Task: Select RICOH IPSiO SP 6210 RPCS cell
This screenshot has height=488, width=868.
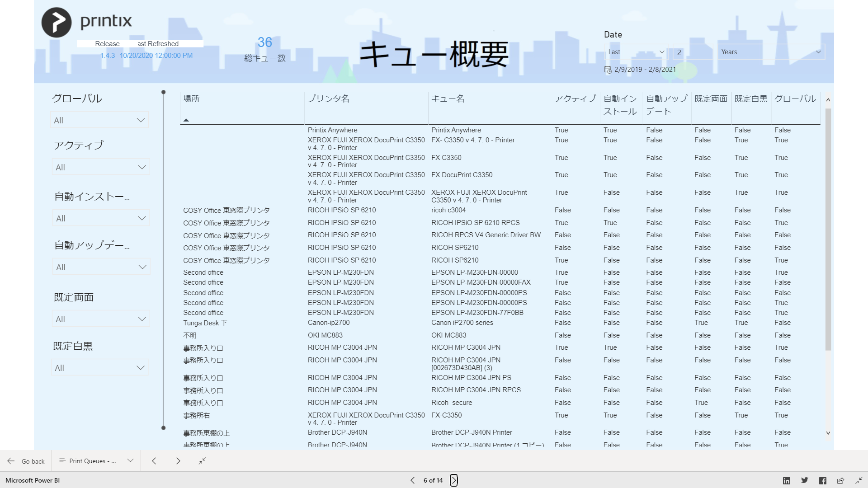Action: (x=475, y=223)
